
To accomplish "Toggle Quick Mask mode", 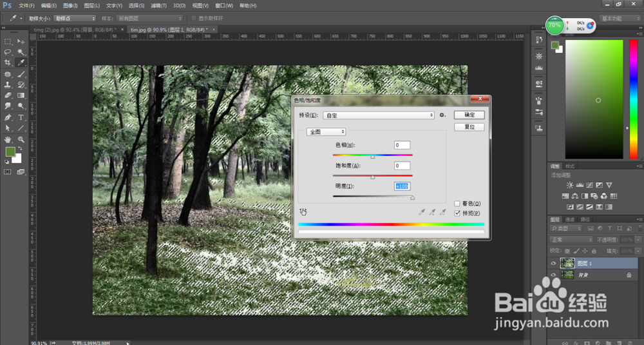I will [8, 172].
